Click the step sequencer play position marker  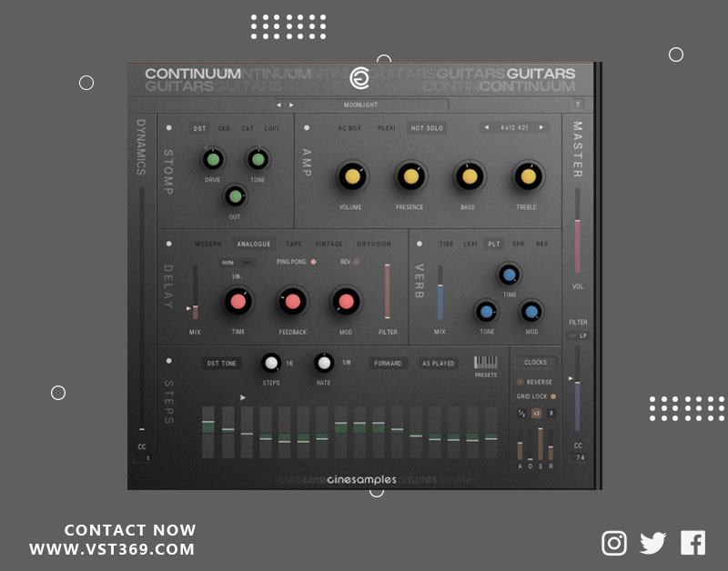coord(243,398)
